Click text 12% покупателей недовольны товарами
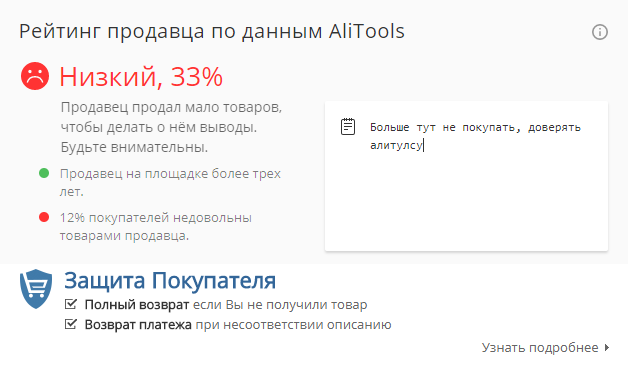The image size is (628, 392). (x=156, y=227)
